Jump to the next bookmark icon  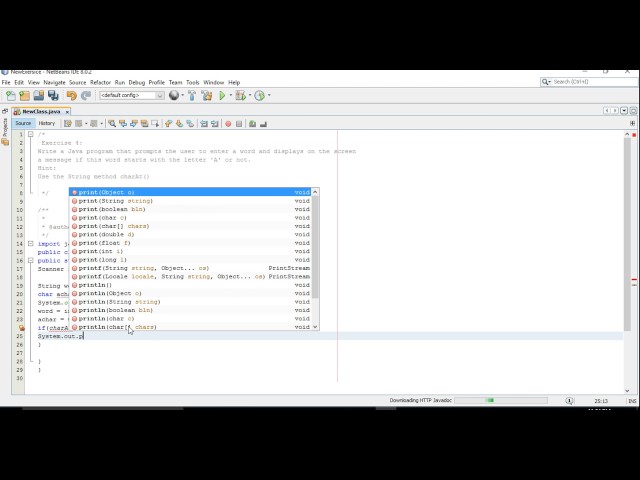pos(179,123)
